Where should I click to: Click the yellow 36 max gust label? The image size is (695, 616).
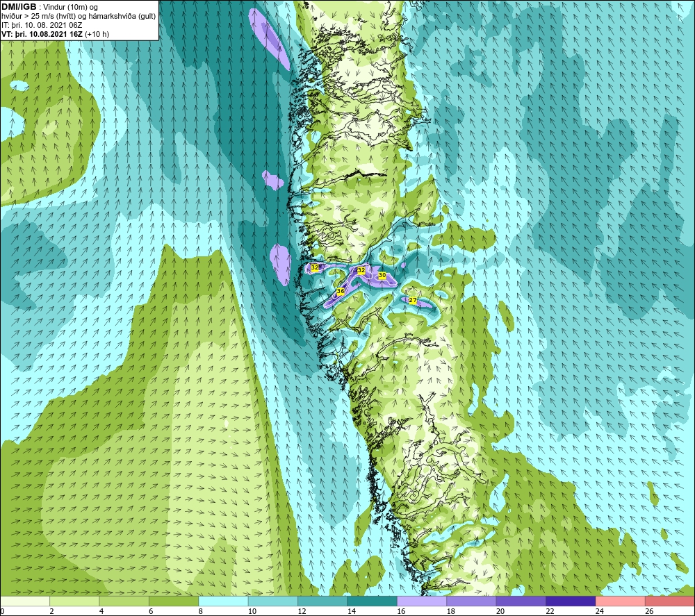(341, 291)
